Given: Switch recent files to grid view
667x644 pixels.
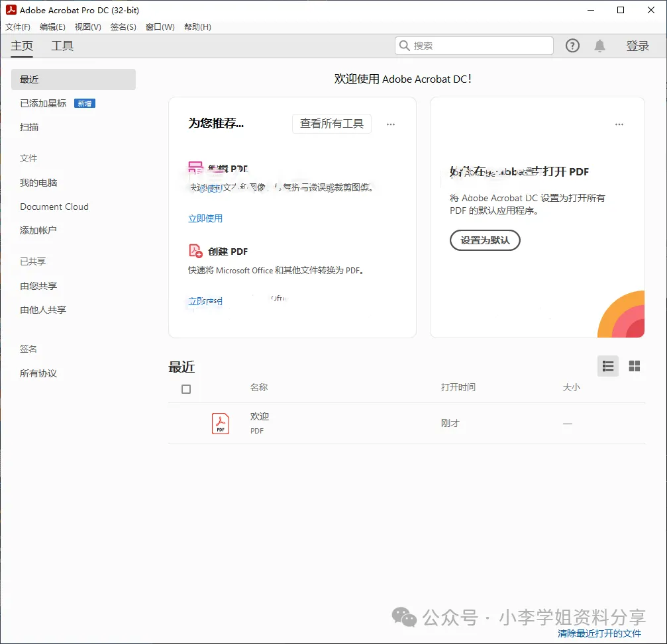Looking at the screenshot, I should (x=635, y=366).
